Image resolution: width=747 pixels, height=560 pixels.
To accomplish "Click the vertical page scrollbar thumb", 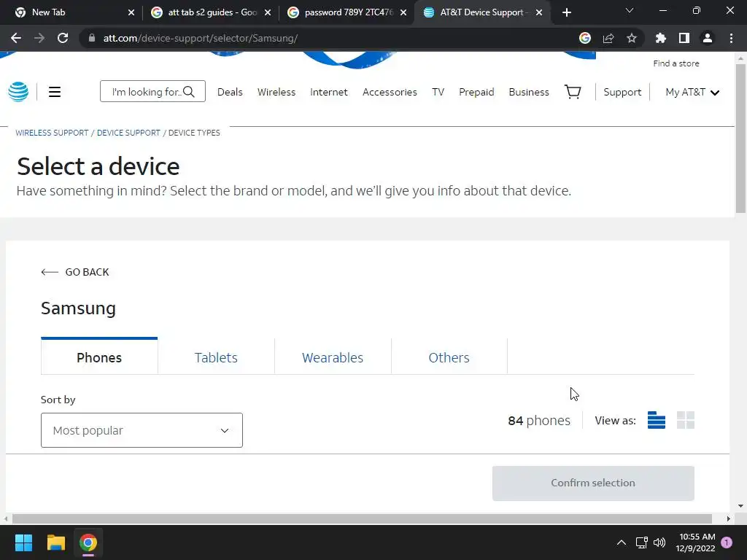I will click(740, 138).
